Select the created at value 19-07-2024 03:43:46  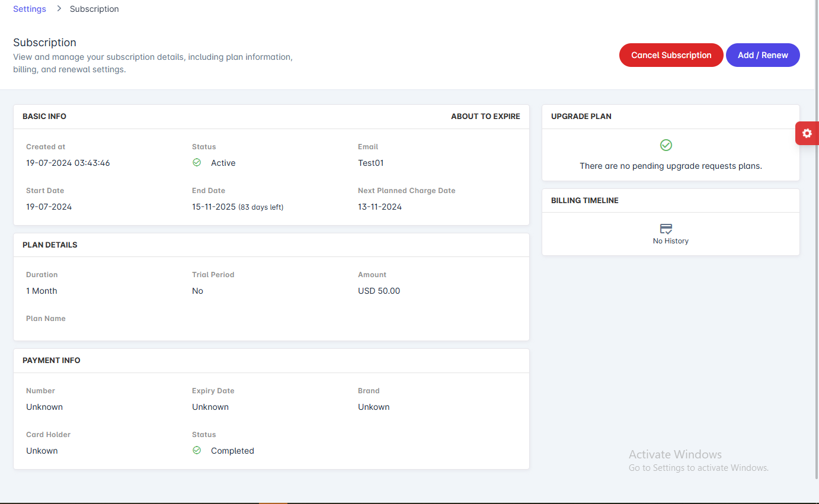pyautogui.click(x=68, y=163)
